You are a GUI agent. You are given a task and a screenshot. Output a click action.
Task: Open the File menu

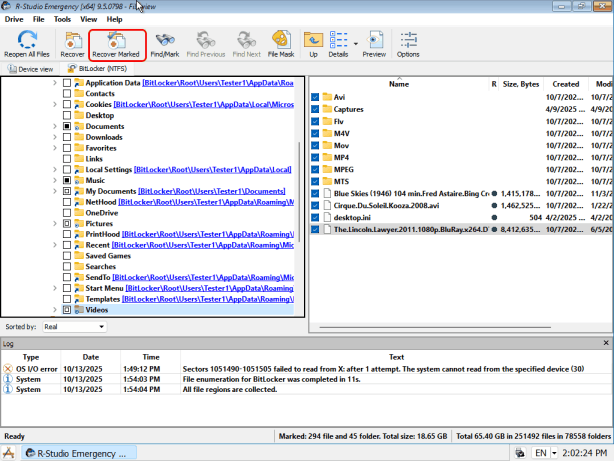coord(38,19)
